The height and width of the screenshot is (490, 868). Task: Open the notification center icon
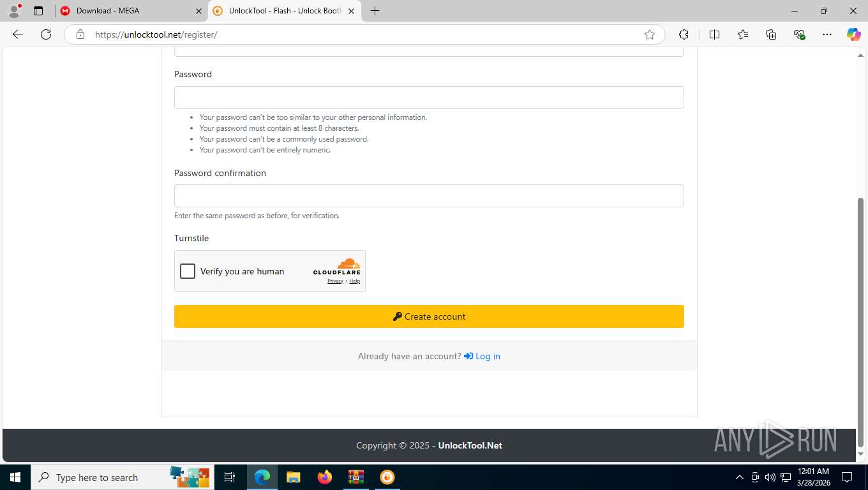[x=847, y=477]
